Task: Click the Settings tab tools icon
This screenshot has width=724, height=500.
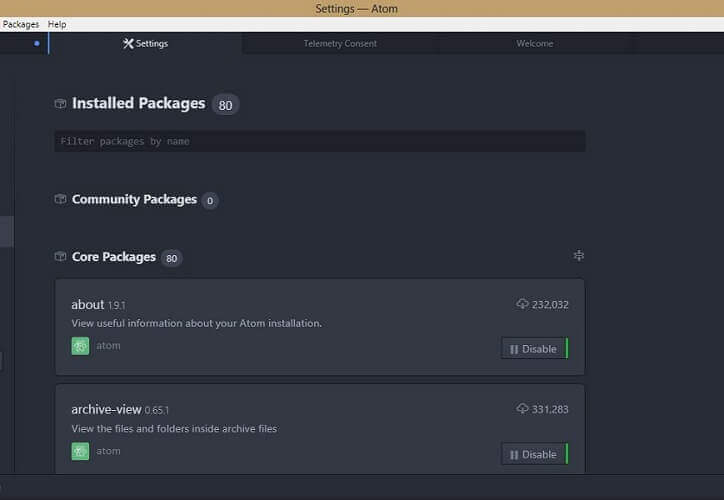Action: coord(128,43)
